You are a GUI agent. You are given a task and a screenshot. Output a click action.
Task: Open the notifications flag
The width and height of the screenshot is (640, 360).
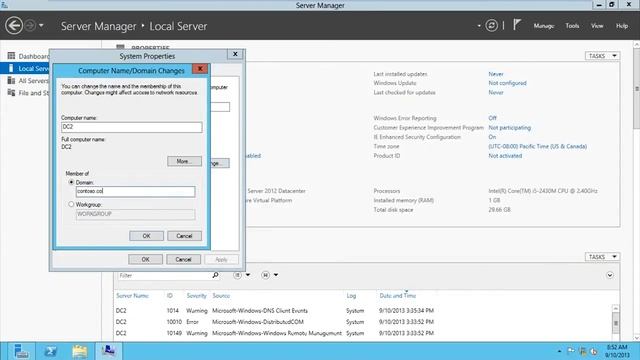(517, 25)
